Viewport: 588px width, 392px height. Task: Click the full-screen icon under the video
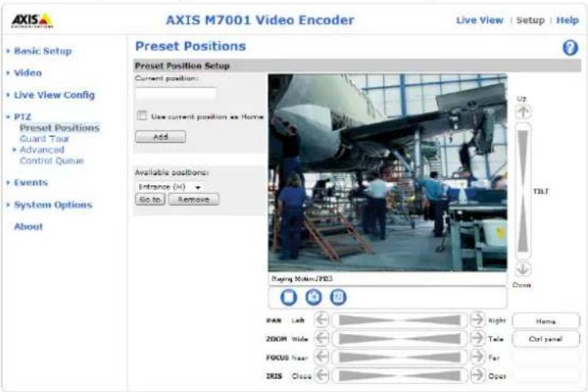point(338,297)
